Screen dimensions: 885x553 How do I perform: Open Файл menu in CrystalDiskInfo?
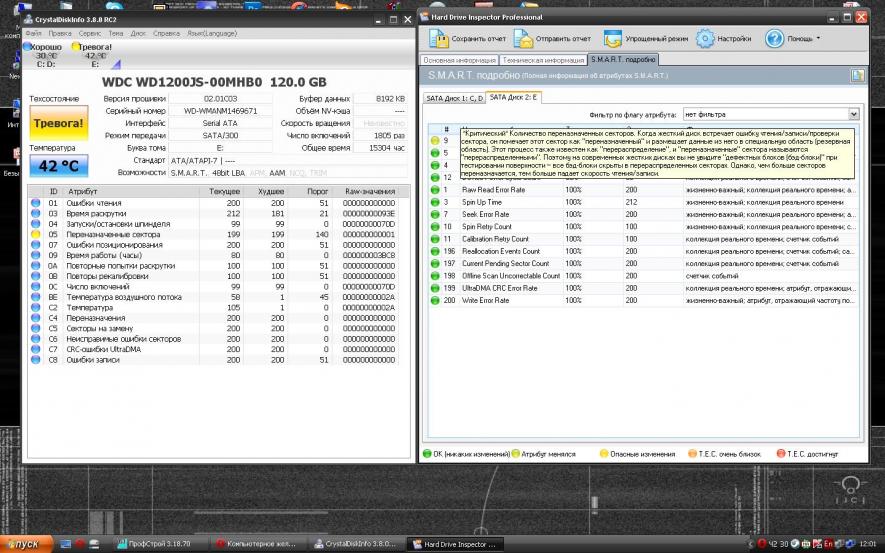pos(33,33)
